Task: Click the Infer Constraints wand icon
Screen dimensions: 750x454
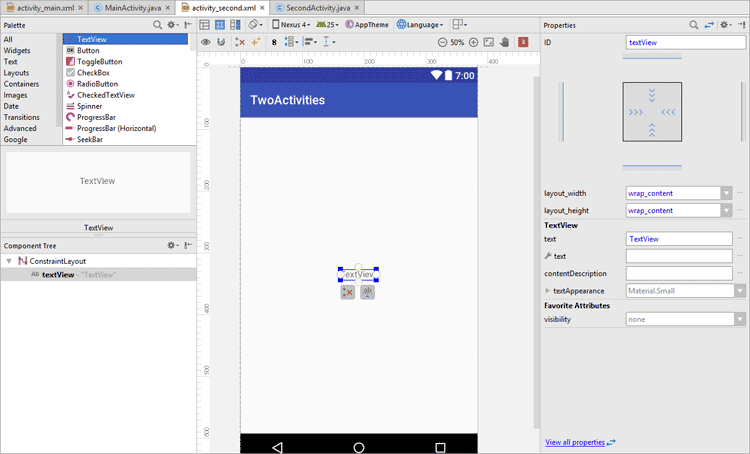Action: point(256,42)
